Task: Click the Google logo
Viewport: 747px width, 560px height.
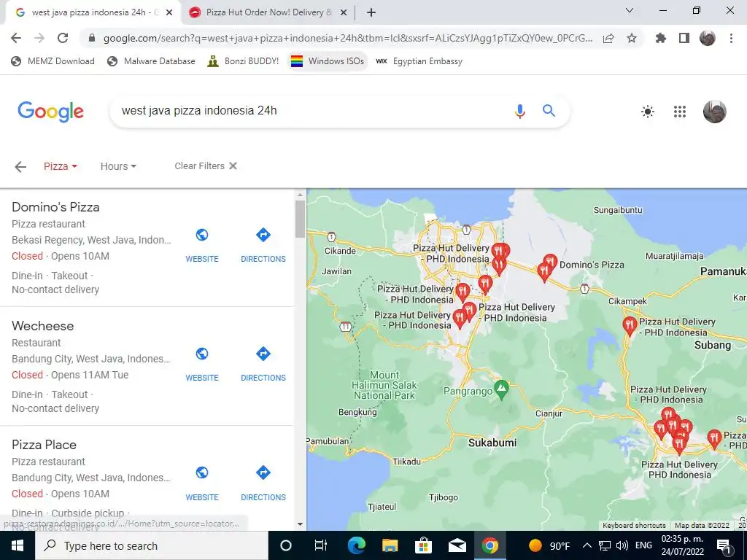Action: tap(50, 112)
